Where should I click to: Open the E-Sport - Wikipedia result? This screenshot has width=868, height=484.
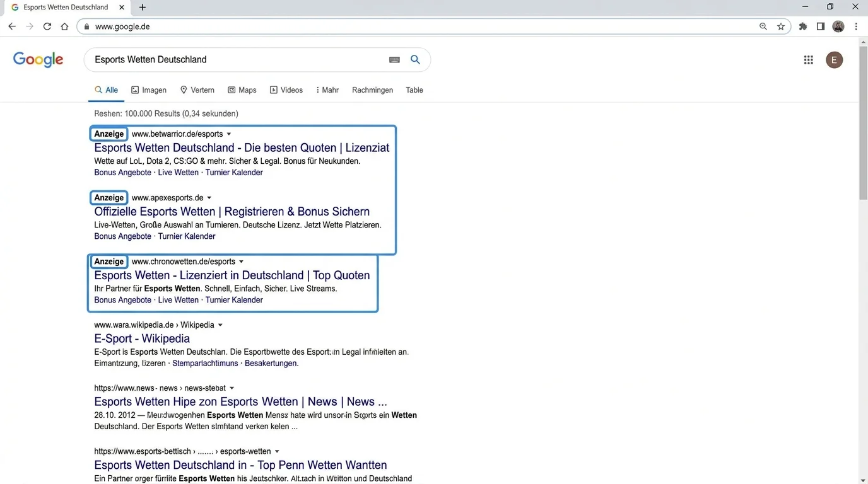142,338
